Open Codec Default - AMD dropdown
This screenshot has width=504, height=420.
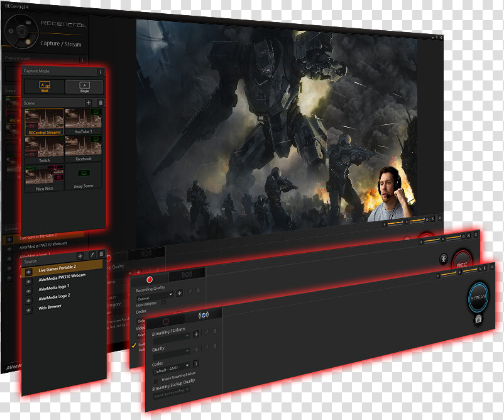tap(172, 368)
